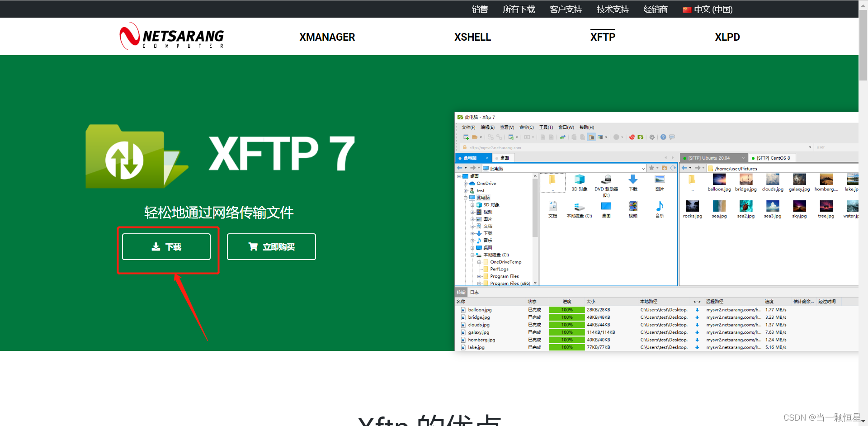Viewport: 868px width, 426px height.
Task: Select the DVD 驱动器 (D:) icon
Action: 606,185
